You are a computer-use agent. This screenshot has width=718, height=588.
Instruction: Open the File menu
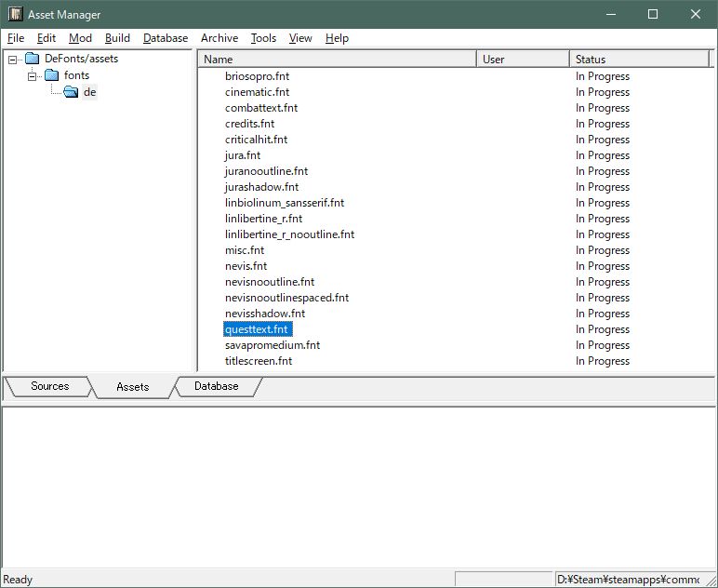(16, 38)
